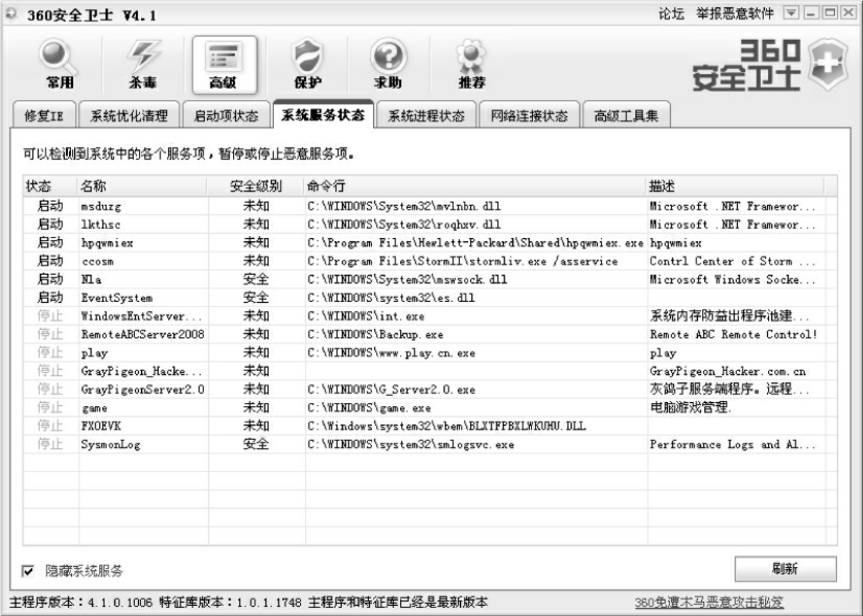Sort by the 安全级别 column header
This screenshot has height=616, width=863.
pos(257,186)
